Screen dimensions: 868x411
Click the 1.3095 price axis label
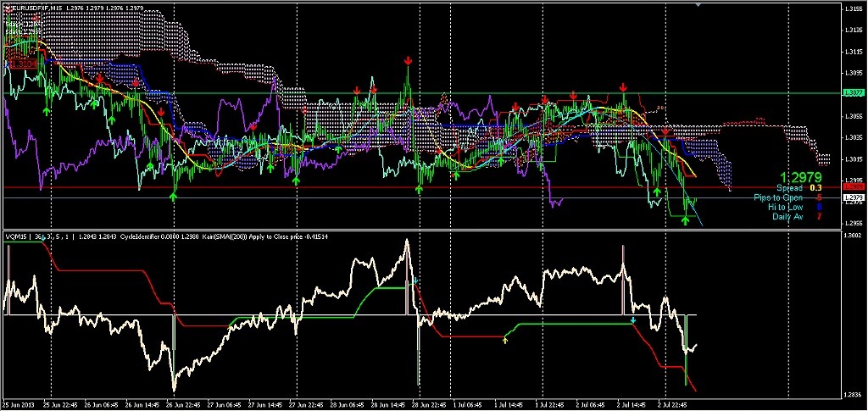coord(853,74)
